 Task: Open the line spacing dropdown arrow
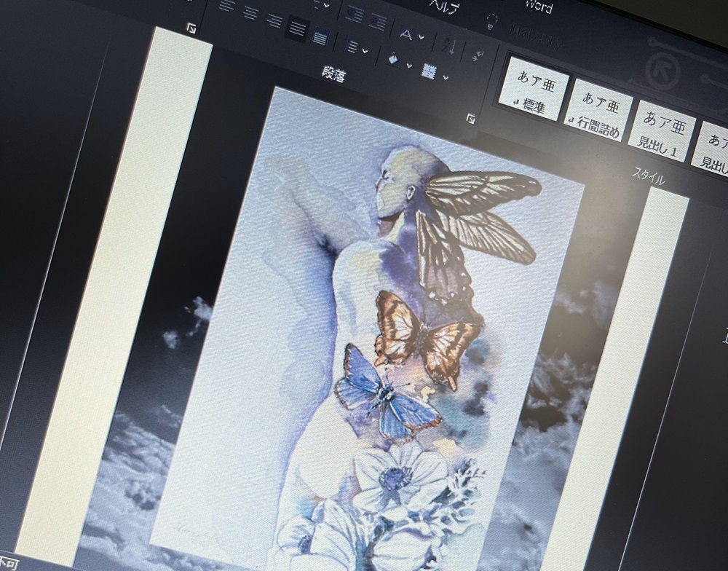click(365, 50)
